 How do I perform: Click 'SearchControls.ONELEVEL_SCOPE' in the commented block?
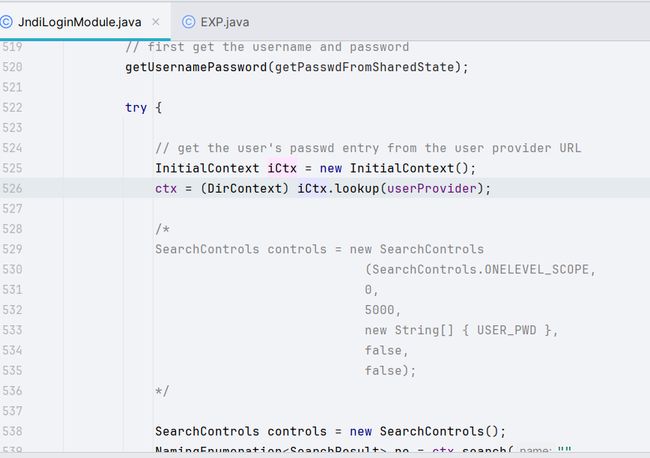click(480, 269)
